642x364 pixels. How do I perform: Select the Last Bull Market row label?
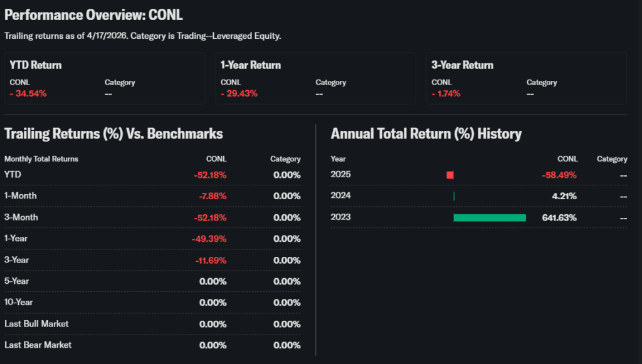point(36,324)
